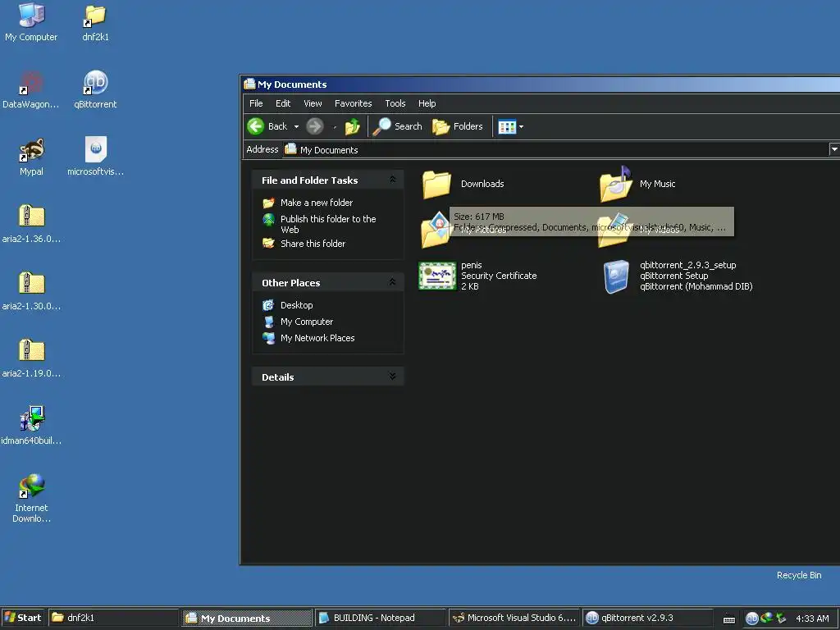Click the Up folder toolbar icon
The image size is (840, 630).
[x=353, y=126]
